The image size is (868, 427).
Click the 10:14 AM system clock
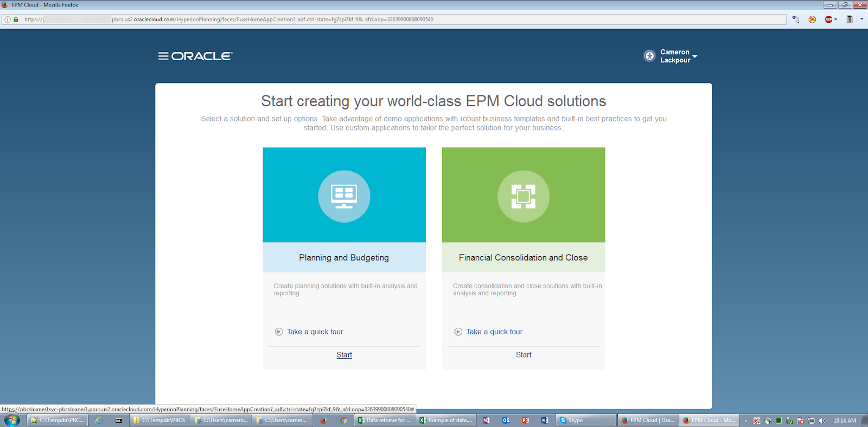click(845, 420)
